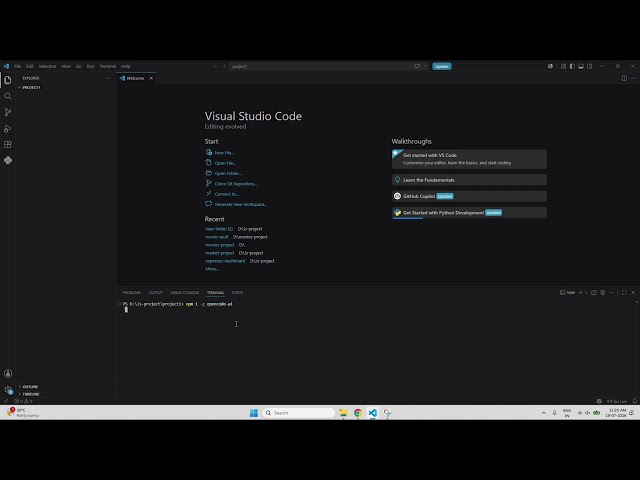Open Explorer More Actions ellipsis
Screen dimensions: 640x480
click(x=108, y=78)
